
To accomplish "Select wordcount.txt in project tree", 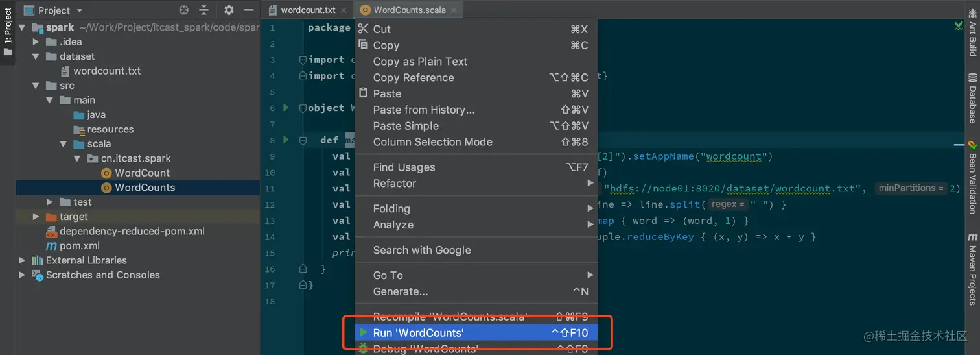I will click(107, 71).
